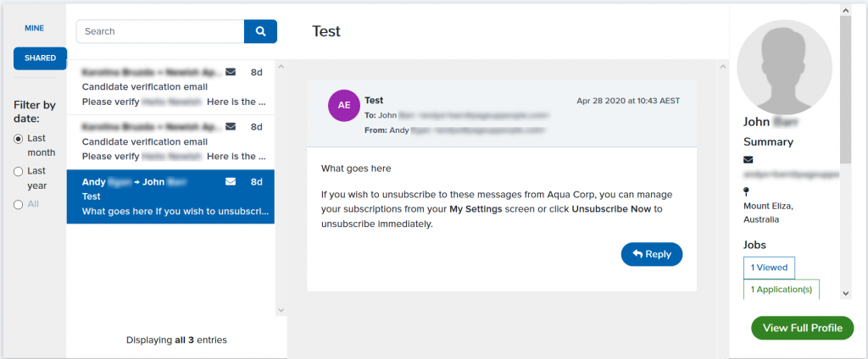Reply to the Test message

coord(652,255)
